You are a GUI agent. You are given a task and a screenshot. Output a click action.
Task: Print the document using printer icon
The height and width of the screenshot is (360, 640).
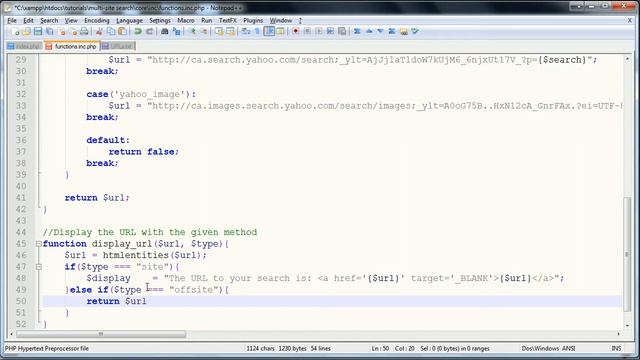[x=84, y=31]
